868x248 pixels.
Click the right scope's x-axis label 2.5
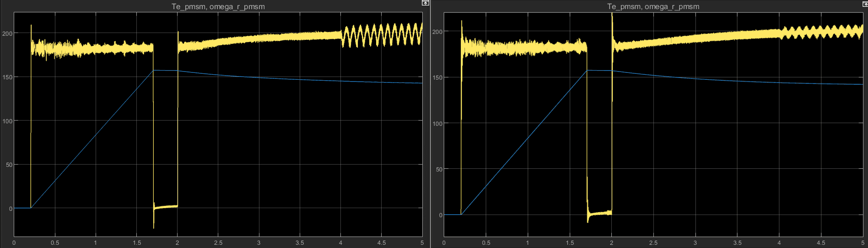(653, 242)
